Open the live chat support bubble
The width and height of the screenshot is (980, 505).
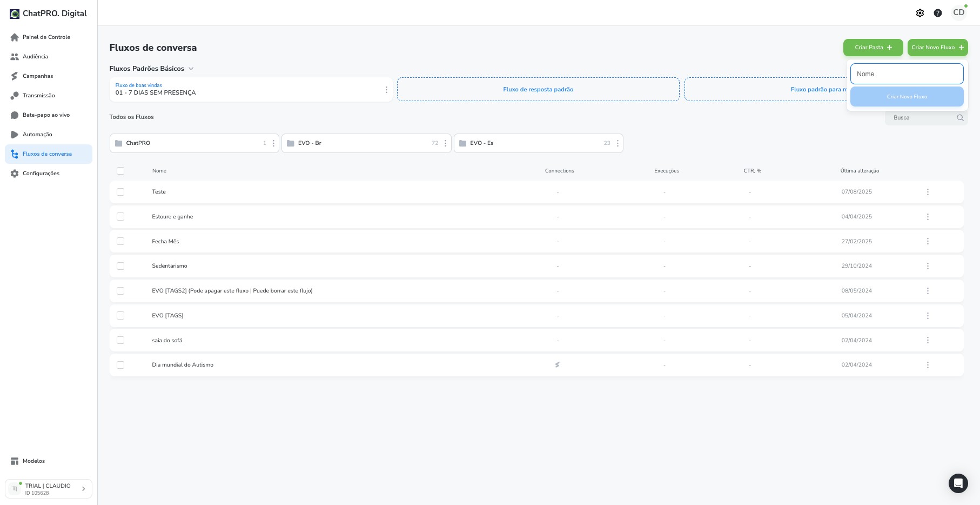click(x=958, y=483)
